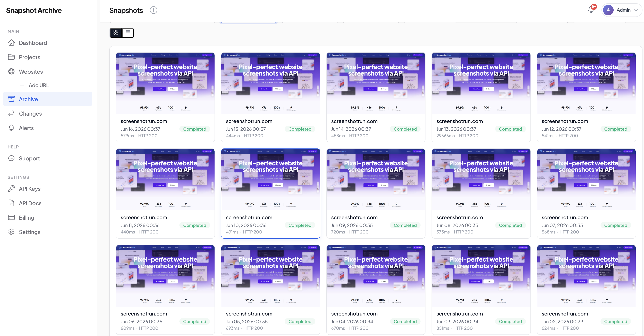Click the Dashboard home icon

11,43
